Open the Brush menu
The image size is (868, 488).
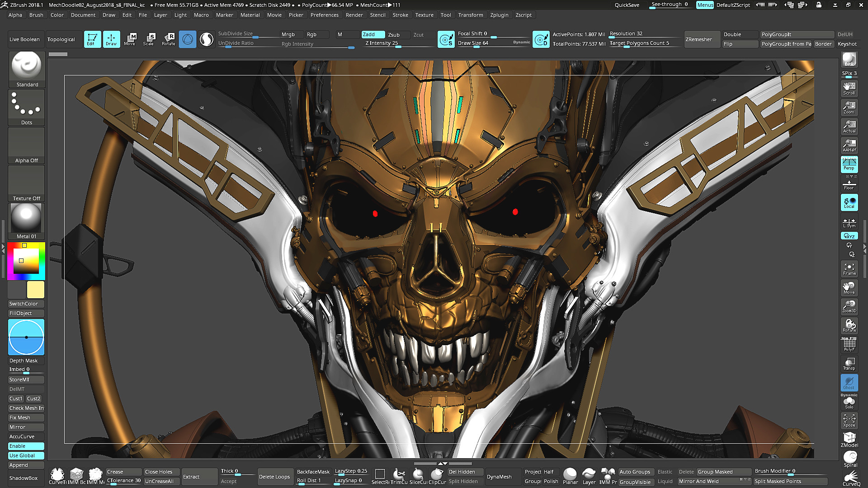tap(36, 15)
